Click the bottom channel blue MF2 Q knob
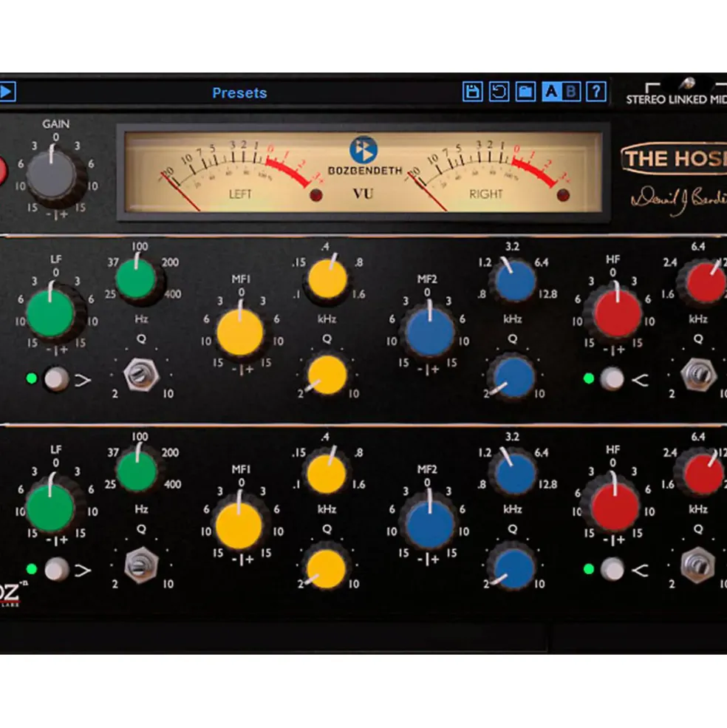The image size is (727, 728). 513,569
